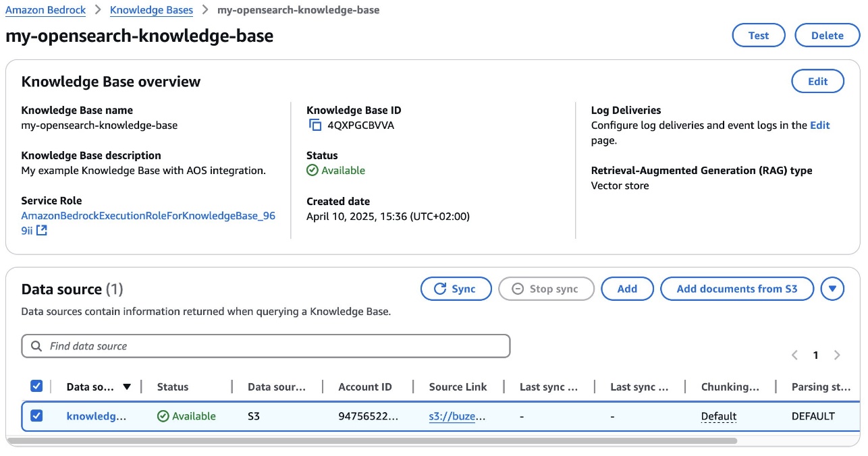Viewport: 868px width, 456px height.
Task: Click page number 1 in pagination
Action: pos(815,355)
